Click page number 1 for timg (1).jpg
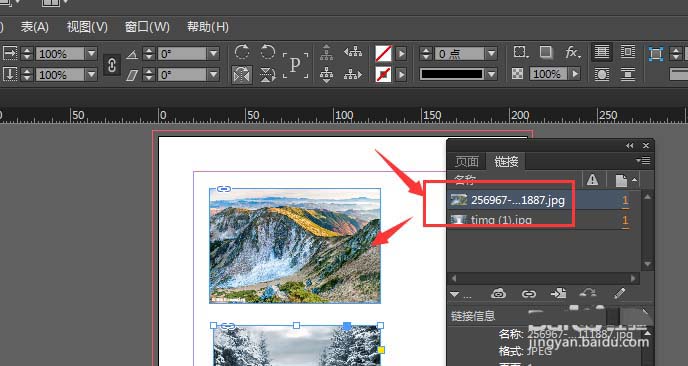The image size is (688, 366). pyautogui.click(x=625, y=220)
